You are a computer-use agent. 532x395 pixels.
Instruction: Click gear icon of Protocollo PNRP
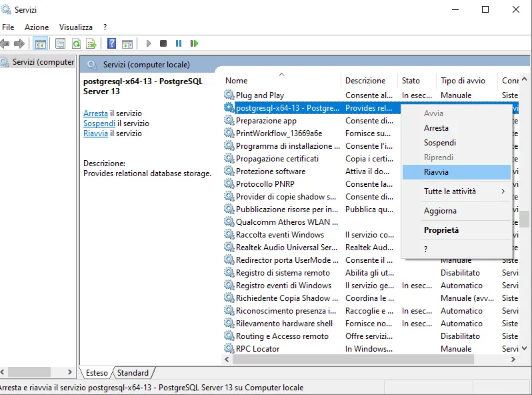click(229, 183)
